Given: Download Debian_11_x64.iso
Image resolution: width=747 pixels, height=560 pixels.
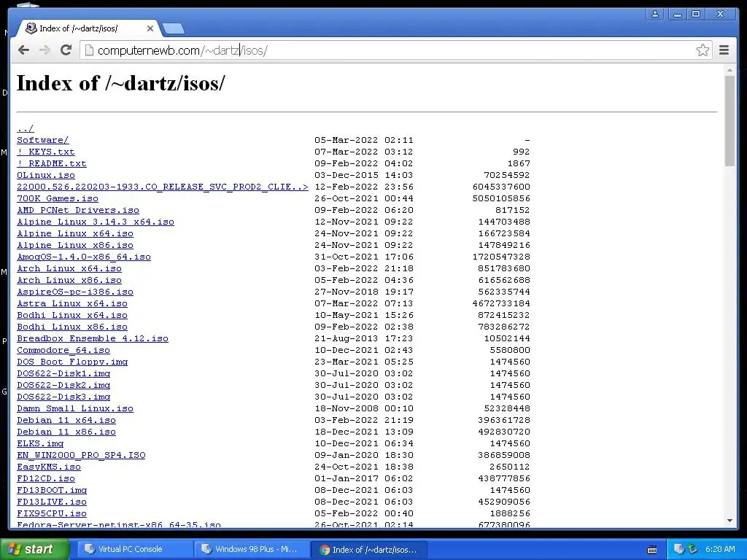Looking at the screenshot, I should click(66, 420).
